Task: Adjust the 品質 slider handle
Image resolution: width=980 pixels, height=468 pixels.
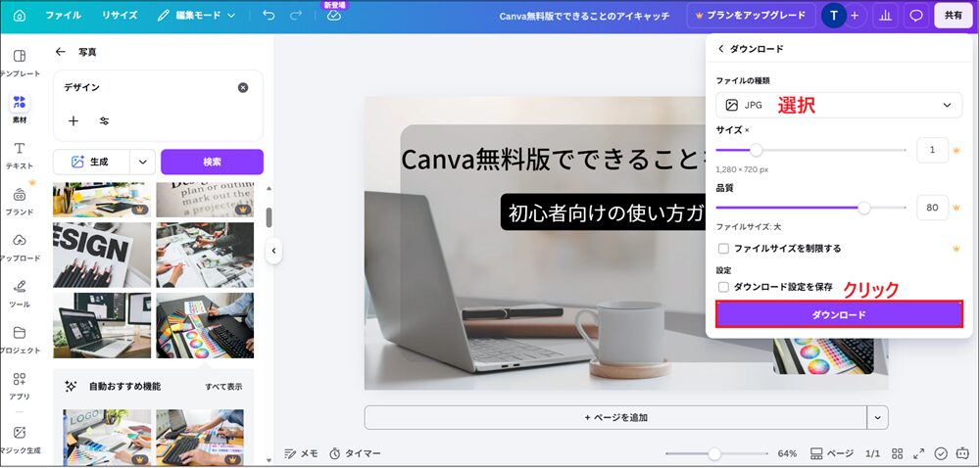Action: [863, 208]
